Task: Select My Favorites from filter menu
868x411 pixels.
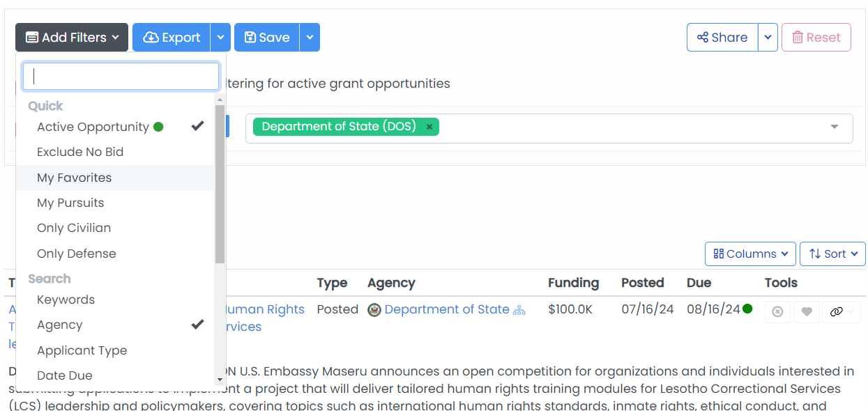Action: (75, 178)
